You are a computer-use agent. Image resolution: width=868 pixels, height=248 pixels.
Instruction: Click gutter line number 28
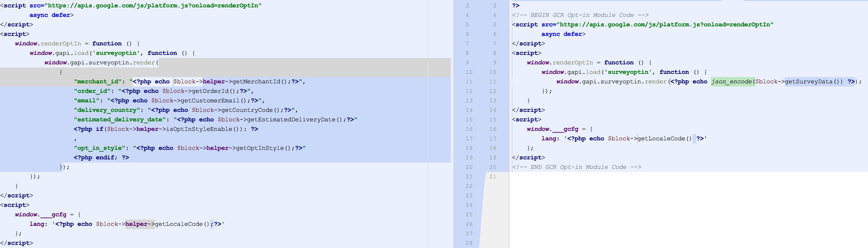click(469, 243)
